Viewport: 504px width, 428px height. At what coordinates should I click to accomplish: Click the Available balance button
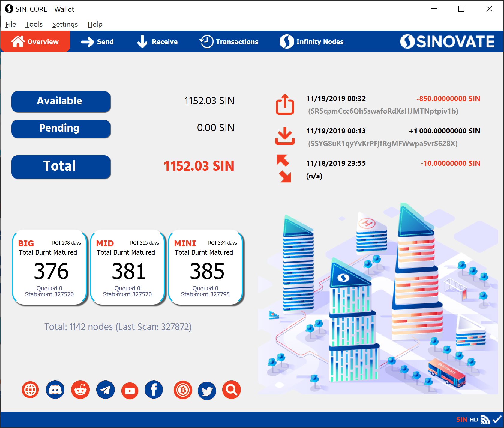click(x=61, y=101)
